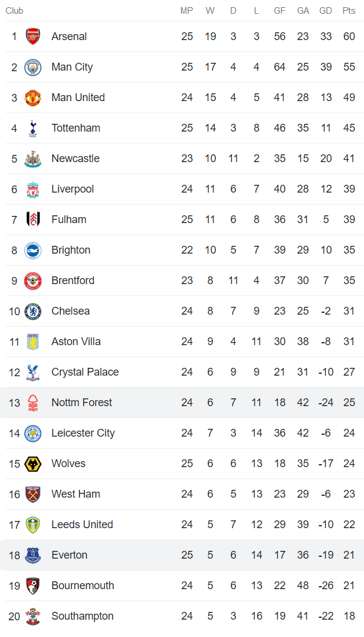Click the Club column header
The width and height of the screenshot is (364, 637).
coord(14,11)
